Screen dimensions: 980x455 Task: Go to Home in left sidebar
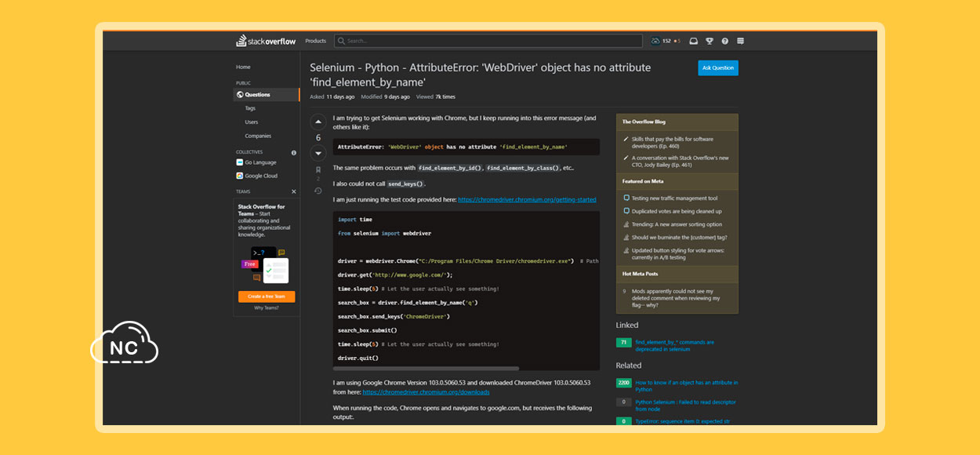pyautogui.click(x=243, y=67)
